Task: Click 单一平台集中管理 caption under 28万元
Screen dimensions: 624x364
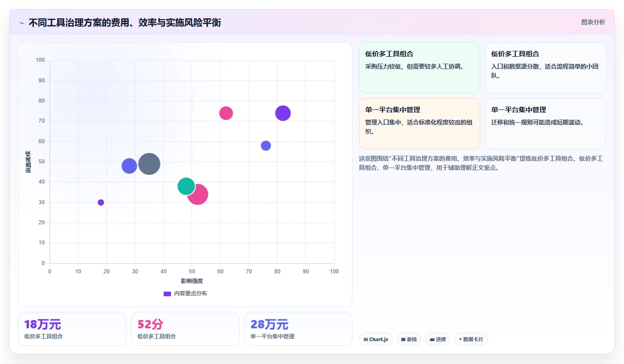Action: (272, 336)
